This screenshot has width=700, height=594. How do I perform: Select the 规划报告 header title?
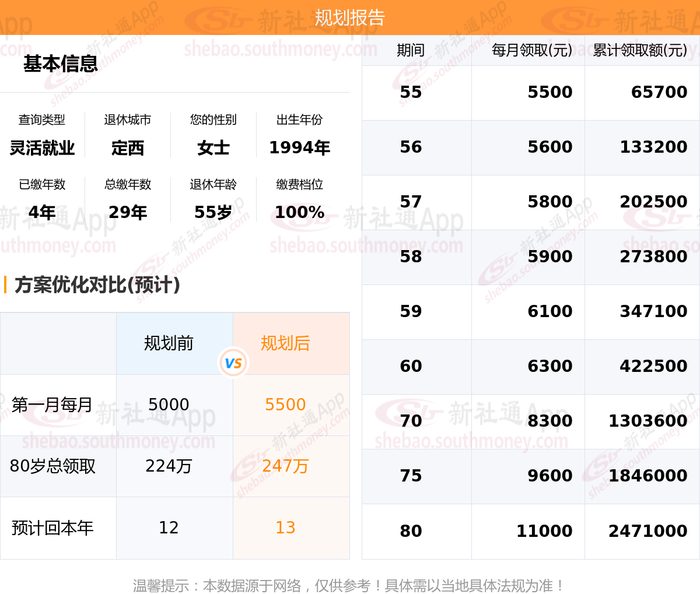click(350, 17)
